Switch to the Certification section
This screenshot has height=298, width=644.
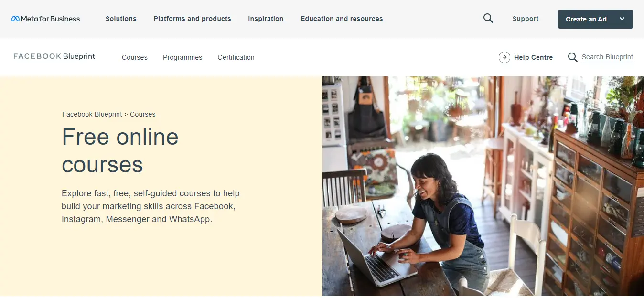pos(236,57)
